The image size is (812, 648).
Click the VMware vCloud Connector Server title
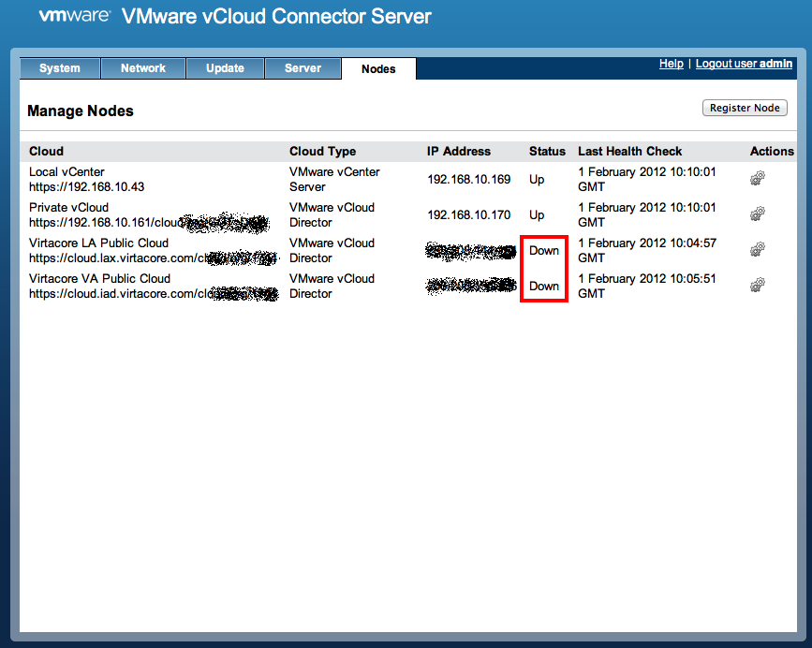click(x=276, y=16)
